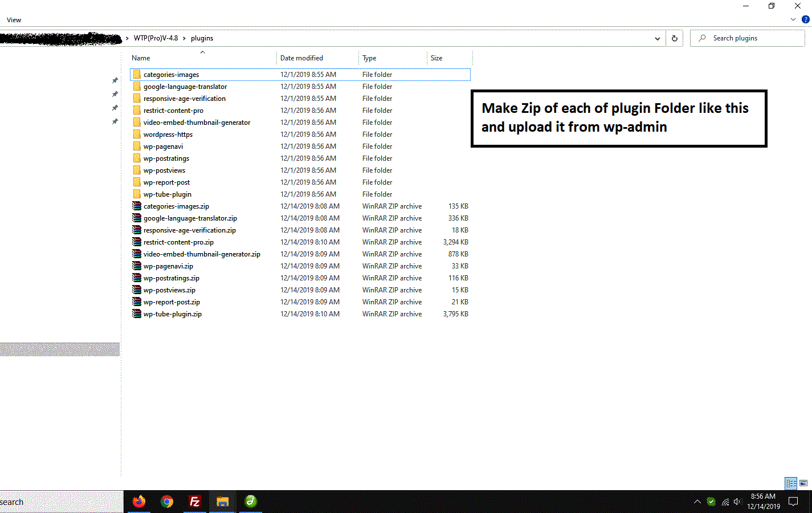Image resolution: width=812 pixels, height=513 pixels.
Task: Switch to File Explorer on the taskbar
Action: [x=222, y=502]
